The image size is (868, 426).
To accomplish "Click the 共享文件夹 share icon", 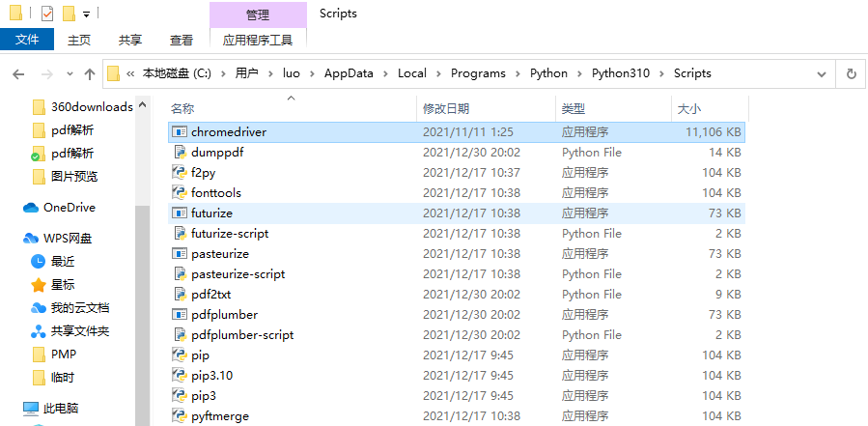I will [39, 331].
